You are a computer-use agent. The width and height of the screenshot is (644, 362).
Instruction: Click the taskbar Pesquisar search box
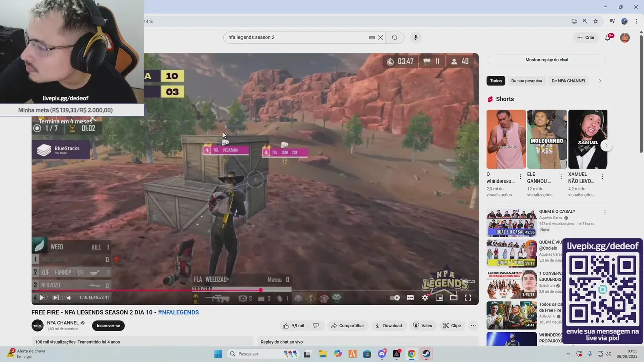264,354
